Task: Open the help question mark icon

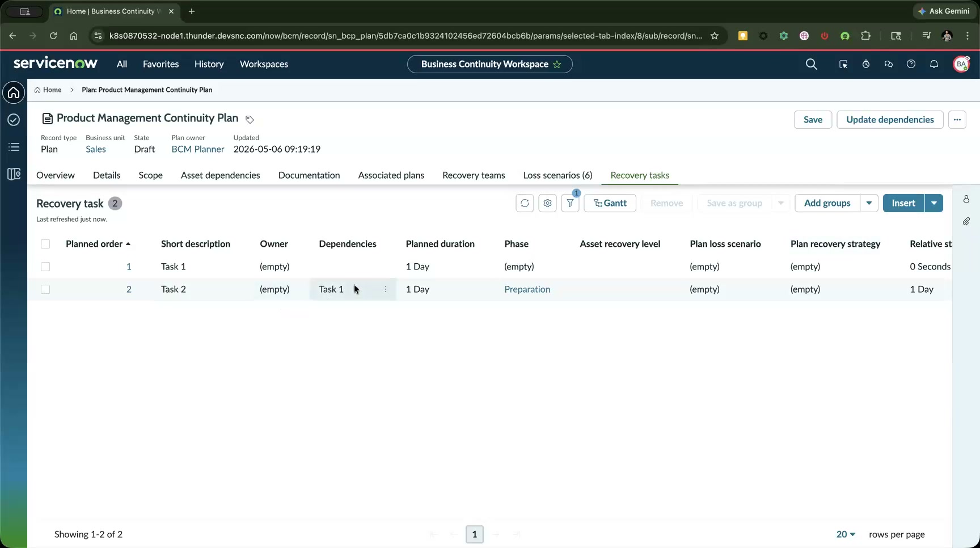Action: [x=911, y=64]
